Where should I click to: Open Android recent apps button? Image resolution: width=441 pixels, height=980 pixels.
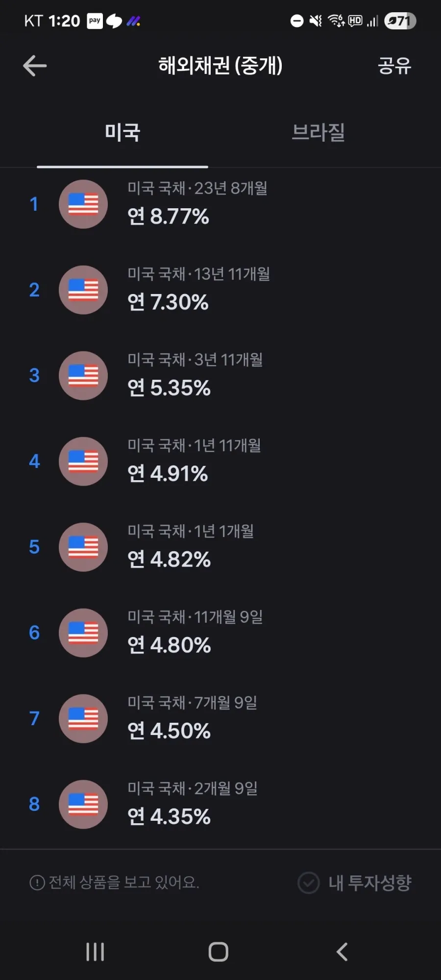point(95,952)
